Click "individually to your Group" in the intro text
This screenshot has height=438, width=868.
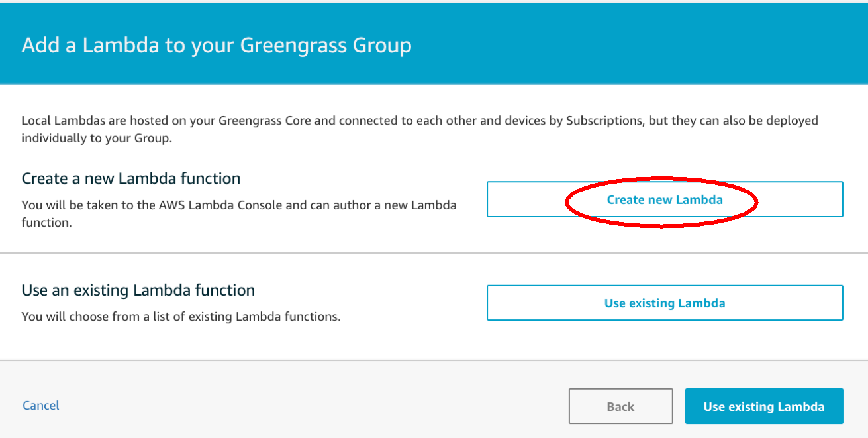tap(88, 138)
